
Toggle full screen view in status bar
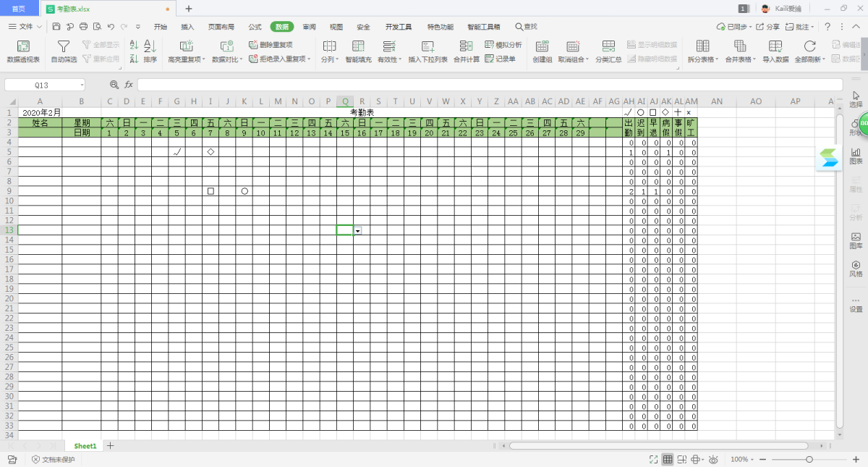653,460
